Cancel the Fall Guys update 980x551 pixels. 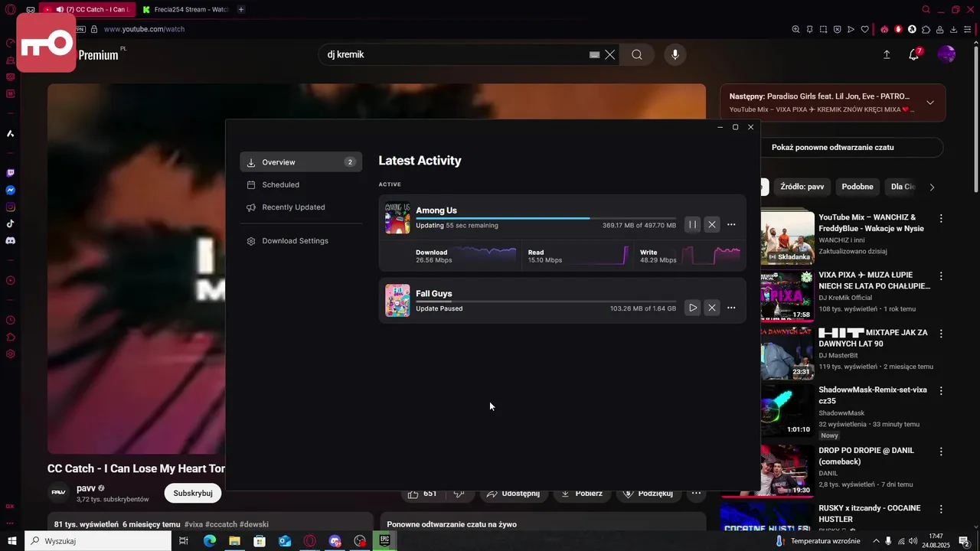[712, 308]
